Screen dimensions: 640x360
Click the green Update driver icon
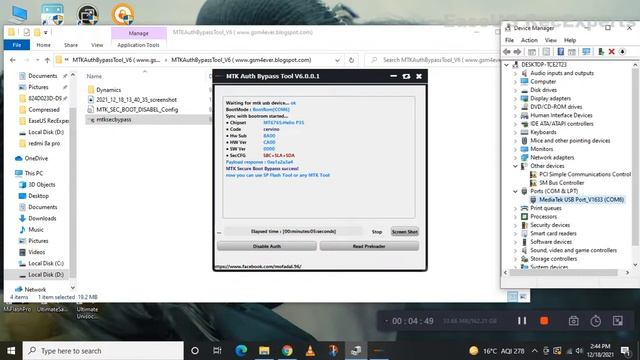pos(601,52)
